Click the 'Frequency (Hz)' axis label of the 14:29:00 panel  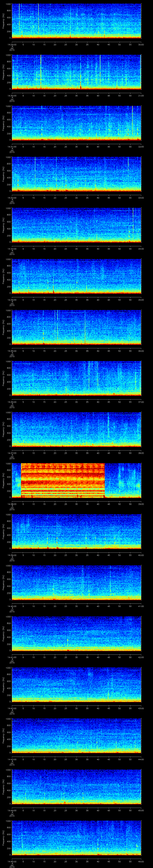(3, 21)
